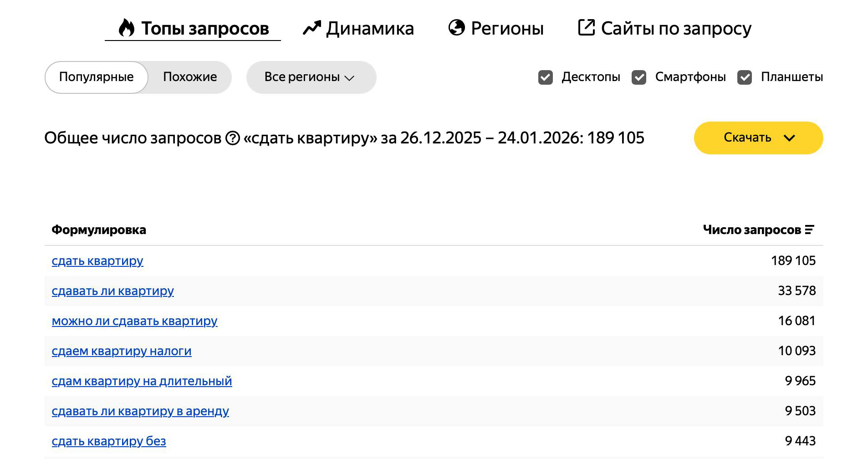The height and width of the screenshot is (459, 868).
Task: Open the query link сдавать ли квартиру
Action: click(113, 291)
